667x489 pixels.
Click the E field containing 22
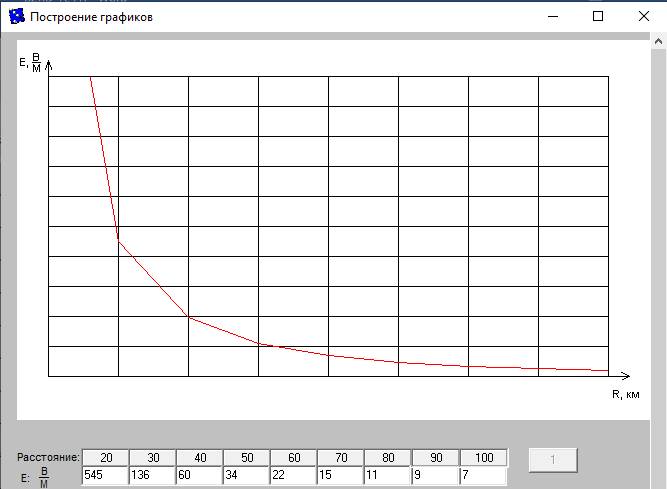(x=294, y=475)
